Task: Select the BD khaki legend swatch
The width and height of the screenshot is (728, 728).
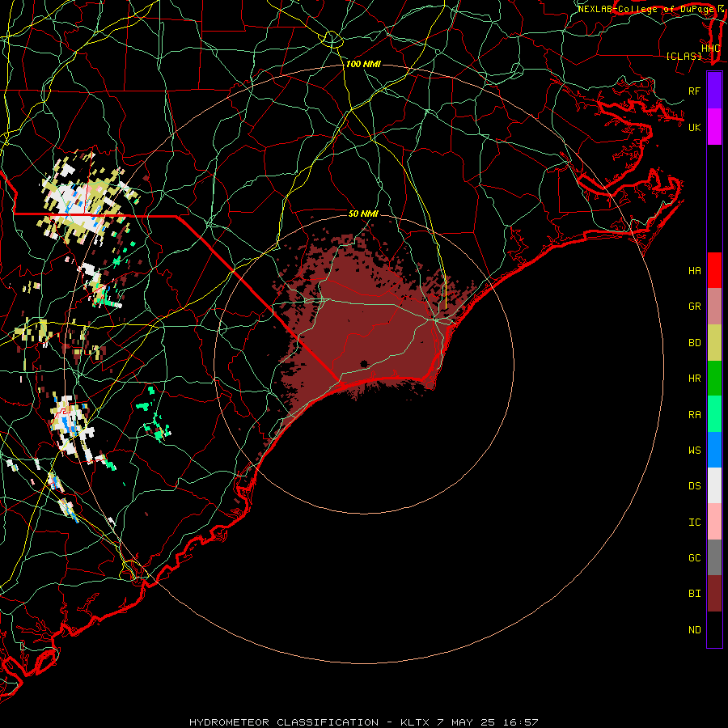Action: (714, 343)
